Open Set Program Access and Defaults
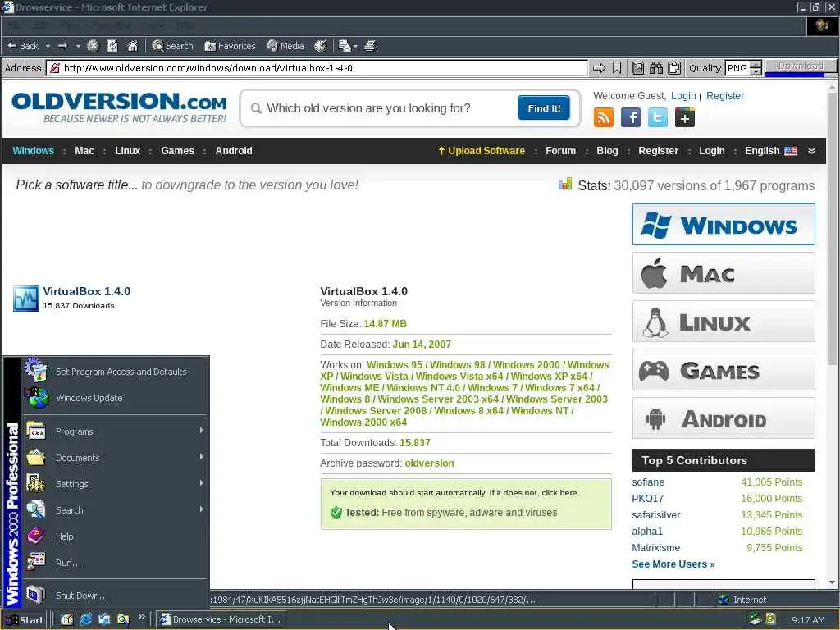Viewport: 840px width, 630px height. pos(115,372)
